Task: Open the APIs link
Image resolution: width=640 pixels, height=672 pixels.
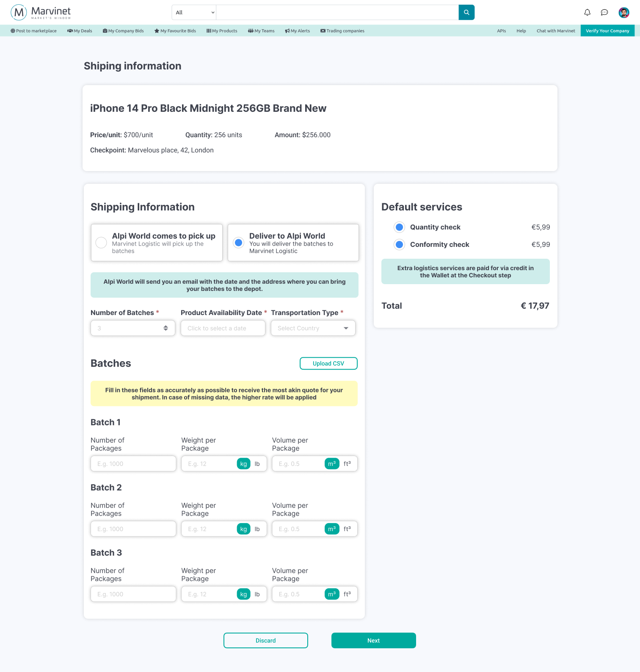Action: [x=502, y=31]
